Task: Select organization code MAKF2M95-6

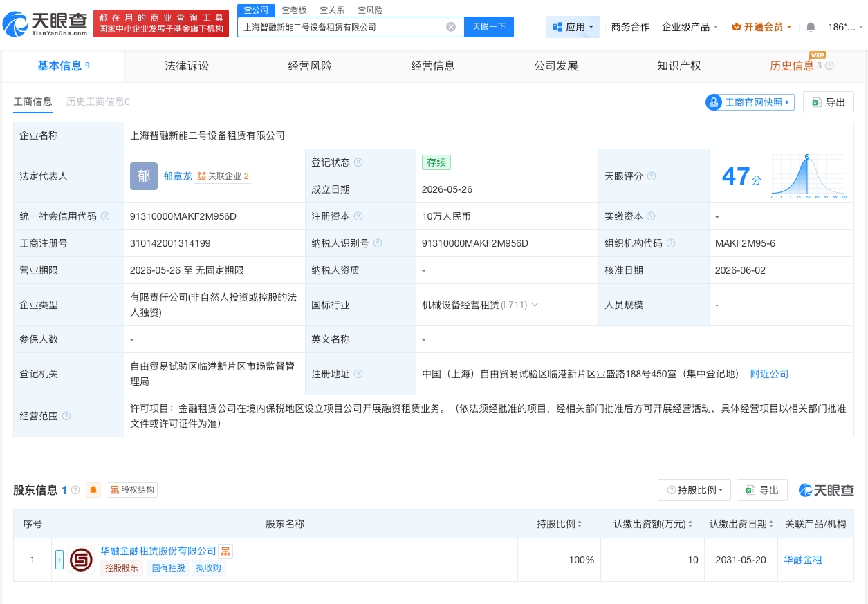Action: point(745,243)
